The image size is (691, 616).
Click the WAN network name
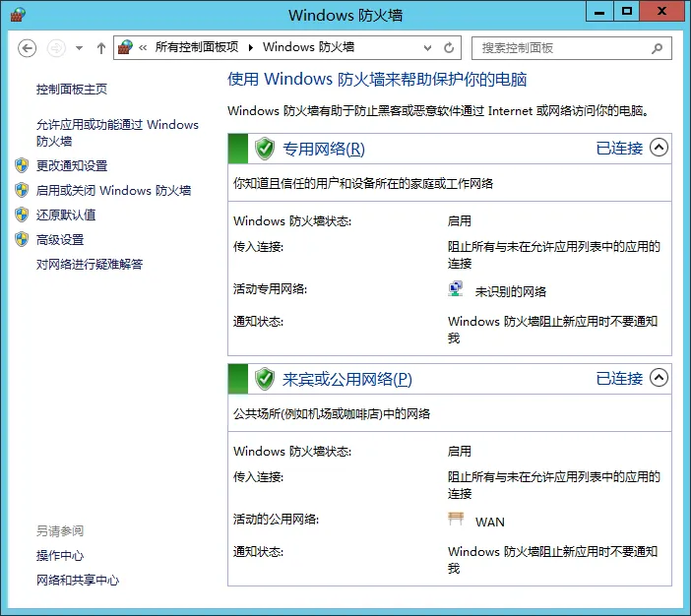[490, 523]
